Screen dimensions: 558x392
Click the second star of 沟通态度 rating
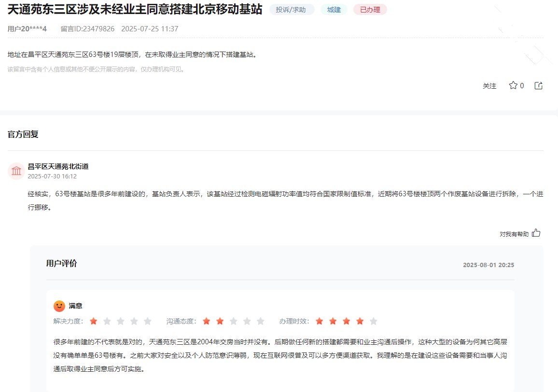click(x=220, y=321)
